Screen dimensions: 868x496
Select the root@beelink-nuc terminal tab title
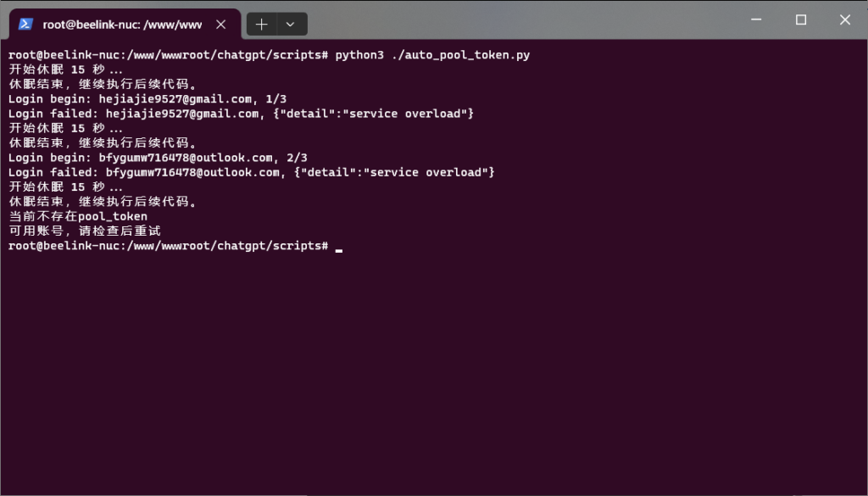(122, 25)
